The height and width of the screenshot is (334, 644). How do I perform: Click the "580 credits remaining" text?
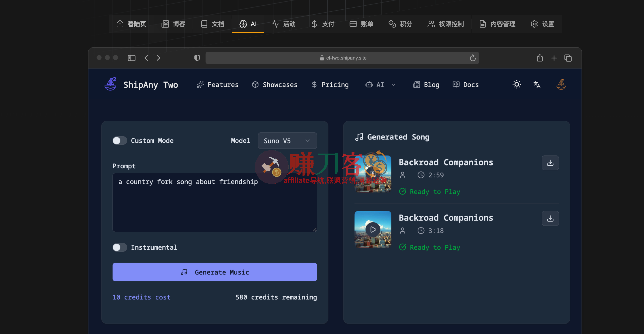(276, 297)
